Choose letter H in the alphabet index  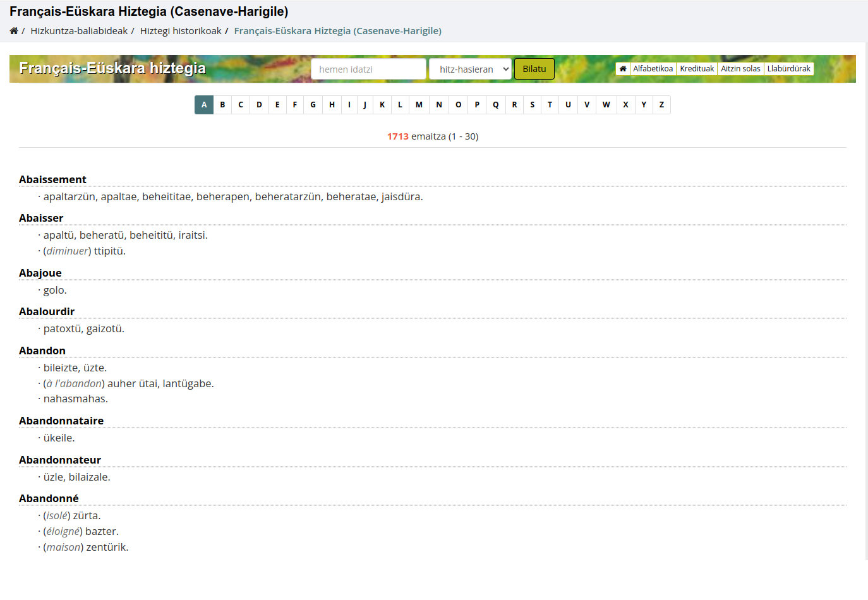click(332, 105)
